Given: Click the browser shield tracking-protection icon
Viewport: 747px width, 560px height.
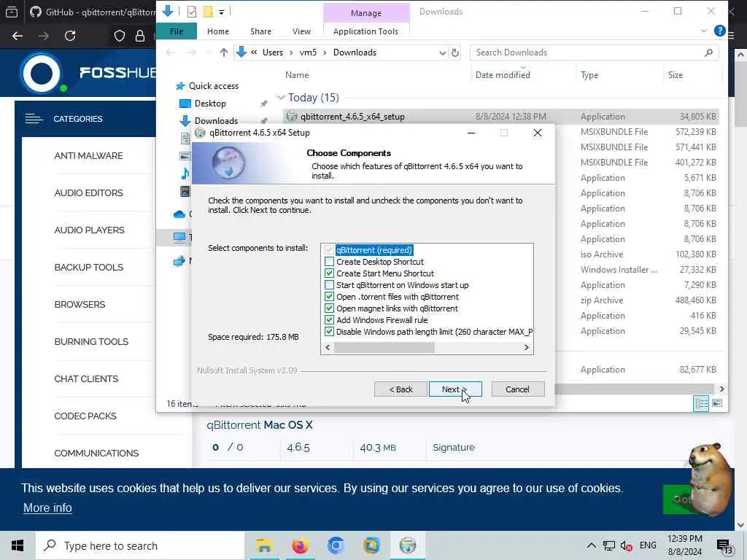Looking at the screenshot, I should pos(120,36).
